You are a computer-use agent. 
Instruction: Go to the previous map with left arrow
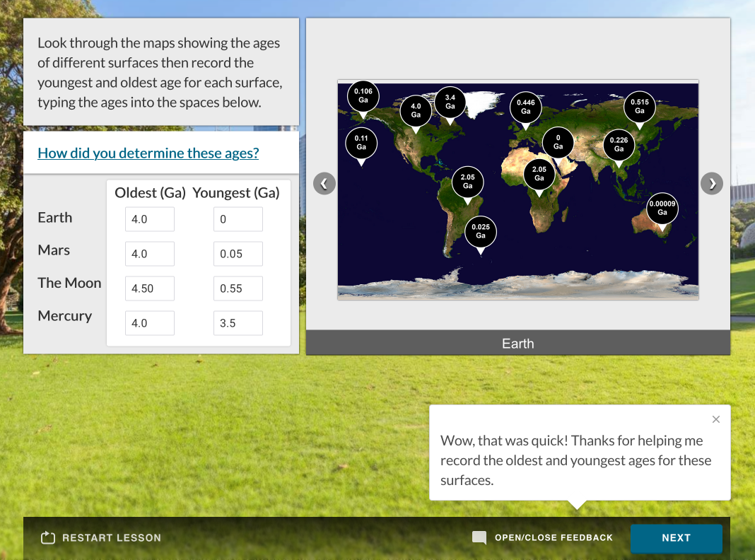(324, 183)
